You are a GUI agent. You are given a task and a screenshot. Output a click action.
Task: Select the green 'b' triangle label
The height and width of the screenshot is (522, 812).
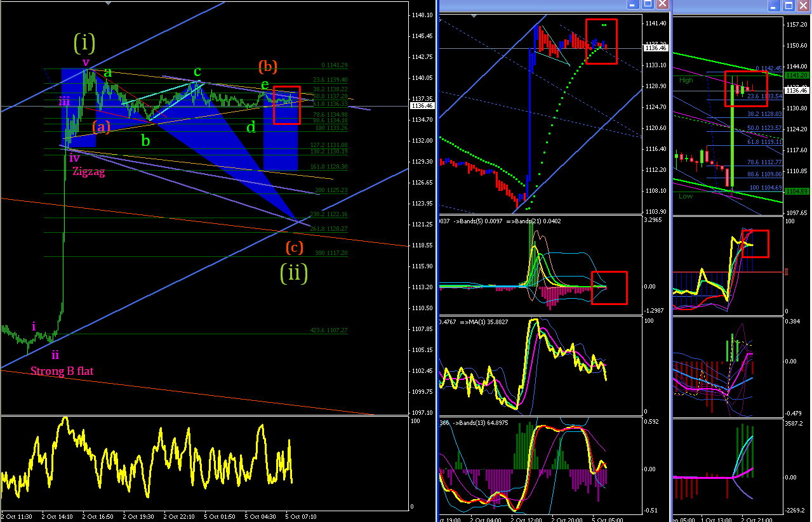pos(145,140)
